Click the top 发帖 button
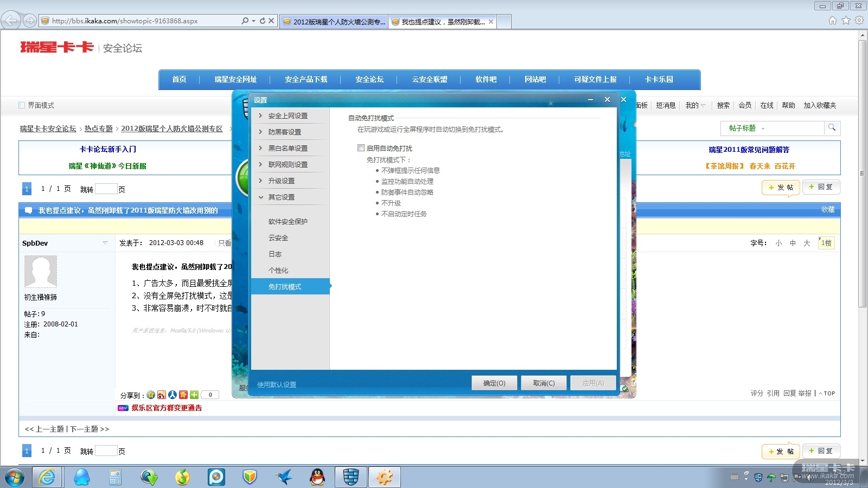868x488 pixels. tap(781, 187)
